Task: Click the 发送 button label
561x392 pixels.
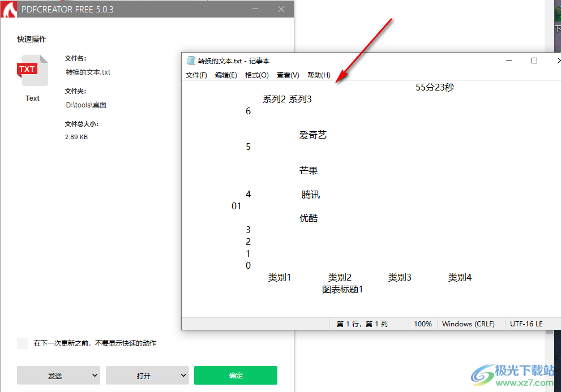Action: click(55, 376)
